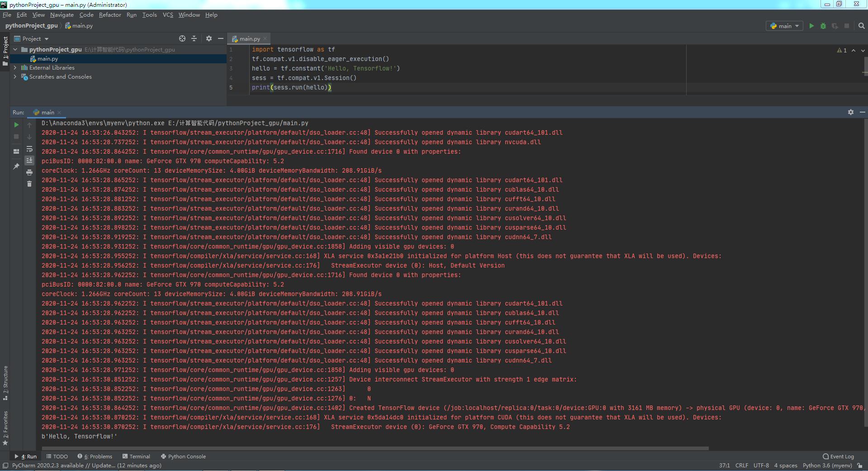Open the Python Console tool window
The width and height of the screenshot is (868, 471).
183,457
